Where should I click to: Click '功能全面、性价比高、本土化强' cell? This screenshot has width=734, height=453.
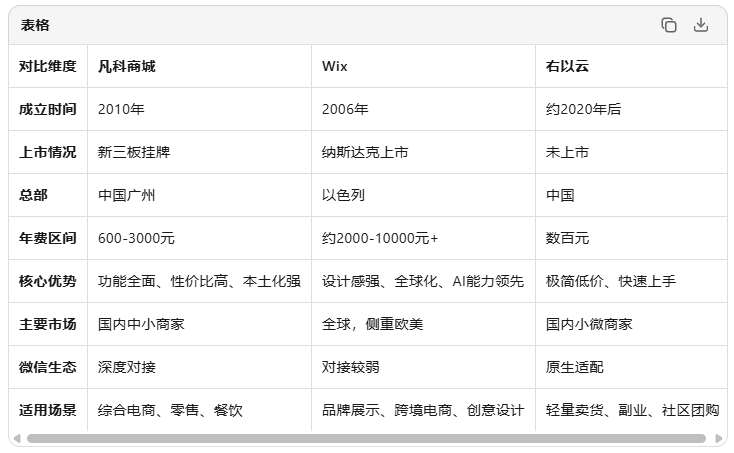(199, 281)
